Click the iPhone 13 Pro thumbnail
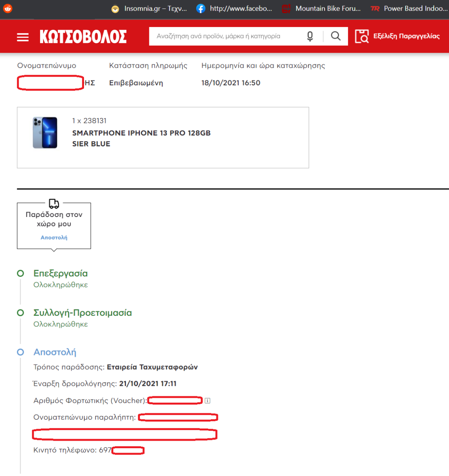The image size is (449, 476). 45,132
